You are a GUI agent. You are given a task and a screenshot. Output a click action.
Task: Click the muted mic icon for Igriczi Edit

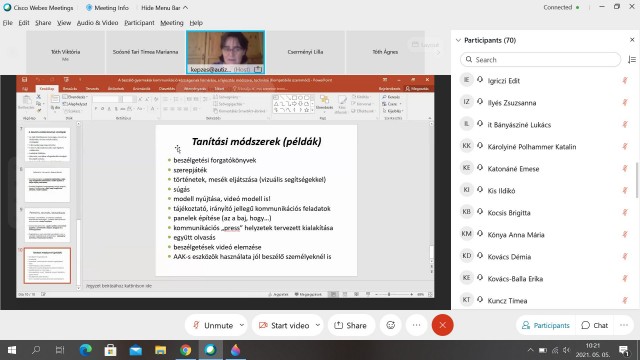coord(625,80)
